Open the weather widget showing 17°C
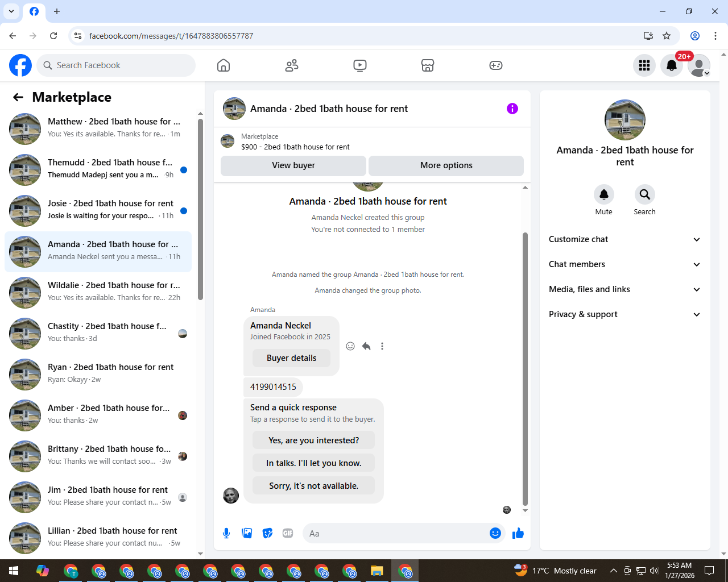Viewport: 728px width, 582px height. click(556, 571)
